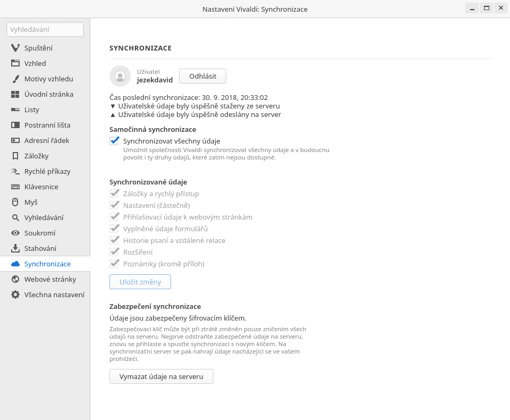The width and height of the screenshot is (510, 420).
Task: Click the globe icon beside Webové stránky
Action: pos(15,279)
